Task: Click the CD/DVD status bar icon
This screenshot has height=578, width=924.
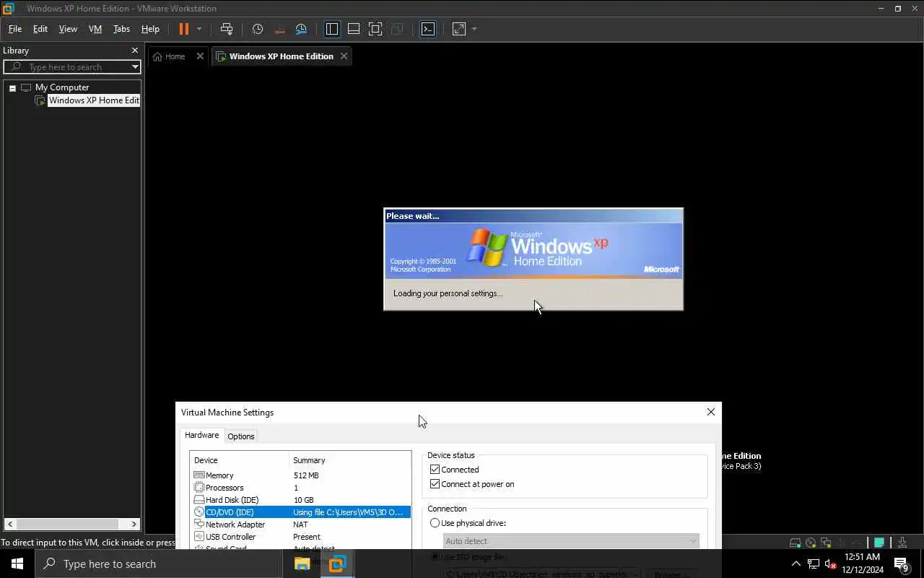Action: pyautogui.click(x=811, y=543)
